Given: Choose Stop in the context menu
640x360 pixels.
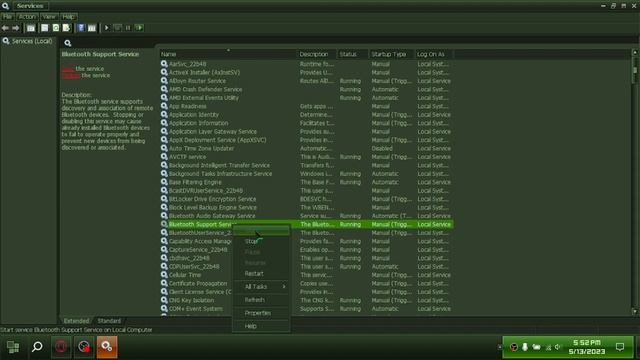Looking at the screenshot, I should click(x=251, y=241).
